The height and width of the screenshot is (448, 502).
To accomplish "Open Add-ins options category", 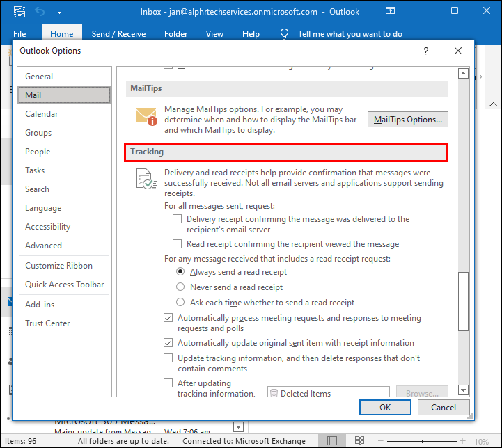I will [64, 305].
